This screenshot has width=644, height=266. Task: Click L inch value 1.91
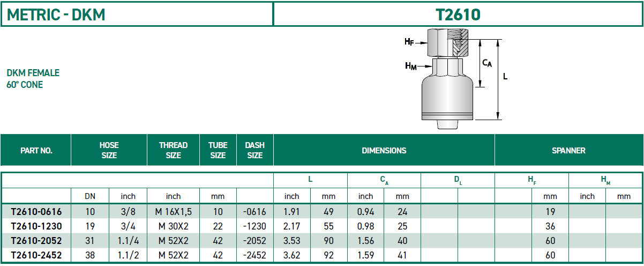[x=291, y=212]
